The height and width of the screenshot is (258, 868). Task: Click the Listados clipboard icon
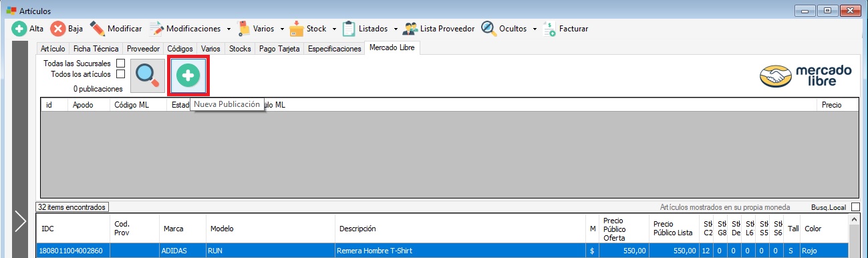click(349, 29)
